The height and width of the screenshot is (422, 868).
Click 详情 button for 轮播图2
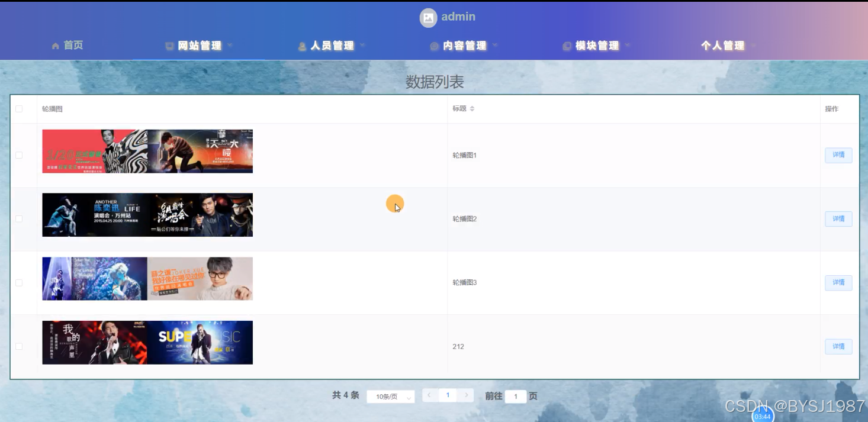pyautogui.click(x=838, y=219)
